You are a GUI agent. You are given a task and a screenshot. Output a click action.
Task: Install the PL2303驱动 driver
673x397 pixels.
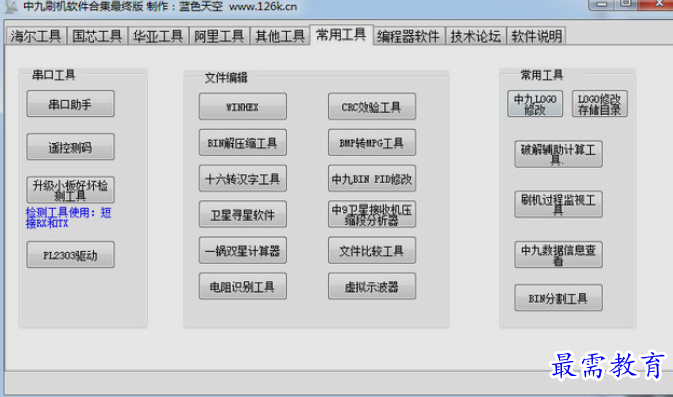pyautogui.click(x=70, y=255)
